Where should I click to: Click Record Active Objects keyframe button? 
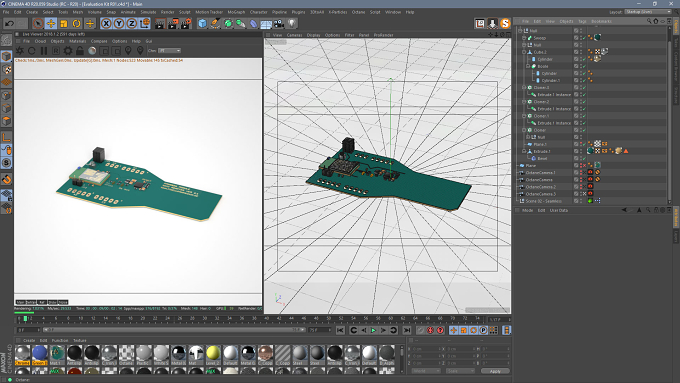point(420,331)
